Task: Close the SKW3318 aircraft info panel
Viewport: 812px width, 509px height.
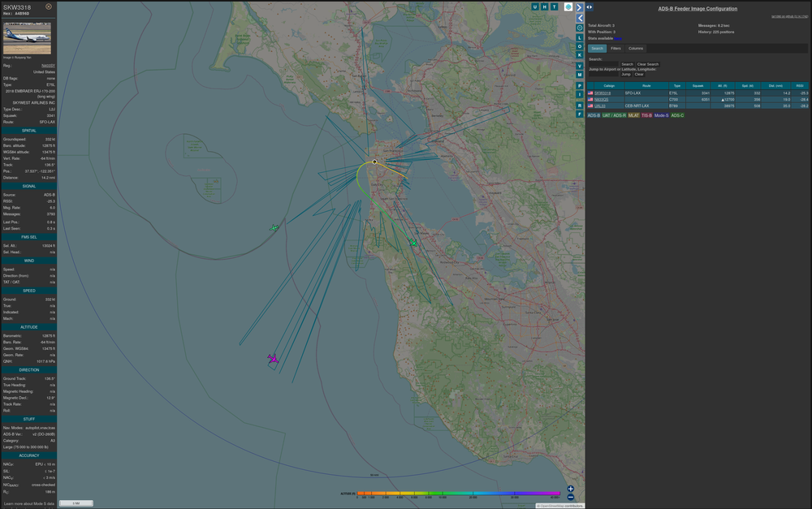Action: pyautogui.click(x=49, y=6)
